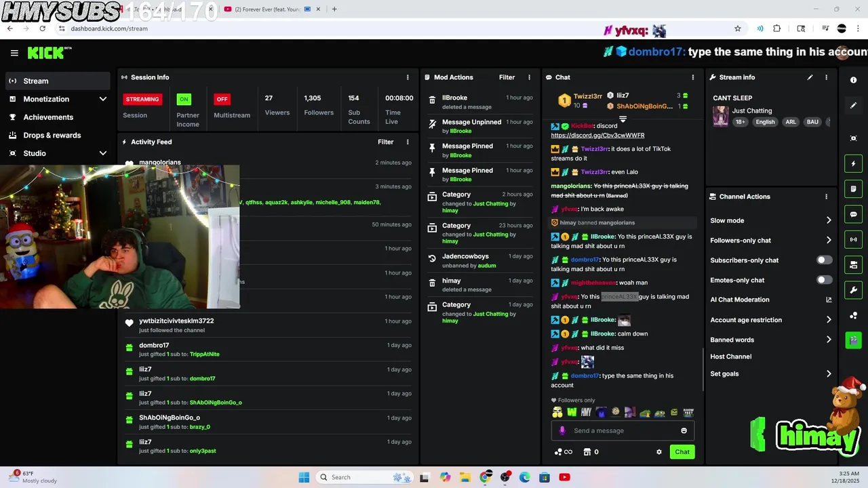Click the pencil icon in right rail
Viewport: 868px width, 488px height.
853,105
